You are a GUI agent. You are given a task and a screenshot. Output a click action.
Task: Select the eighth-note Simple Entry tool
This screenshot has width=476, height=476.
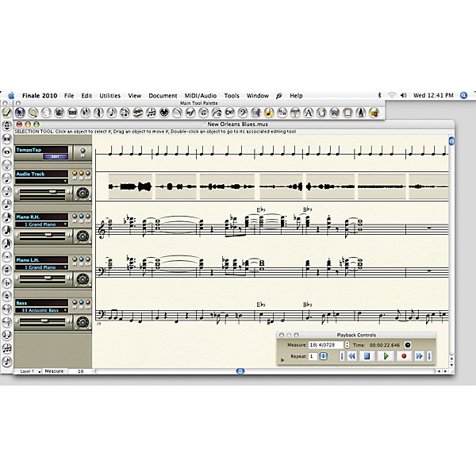tap(111, 113)
